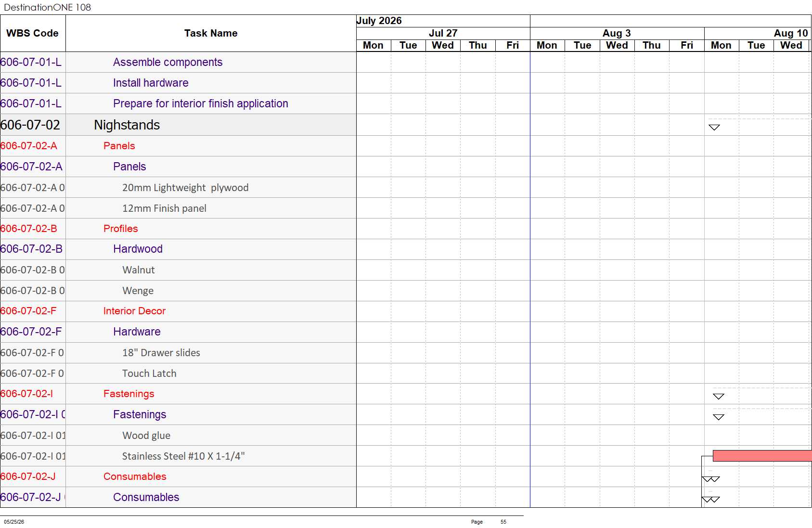
Task: Click the Consumables purple row summary marker
Action: pos(710,500)
